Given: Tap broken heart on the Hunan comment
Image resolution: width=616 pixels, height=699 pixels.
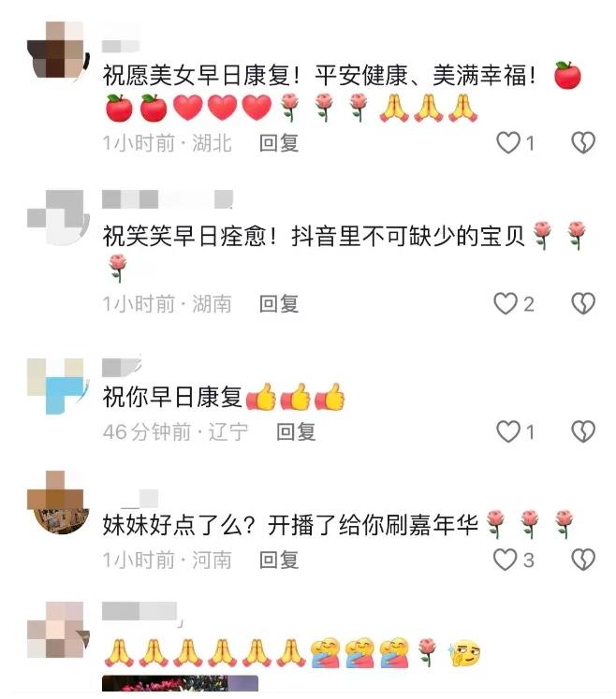Looking at the screenshot, I should point(583,304).
